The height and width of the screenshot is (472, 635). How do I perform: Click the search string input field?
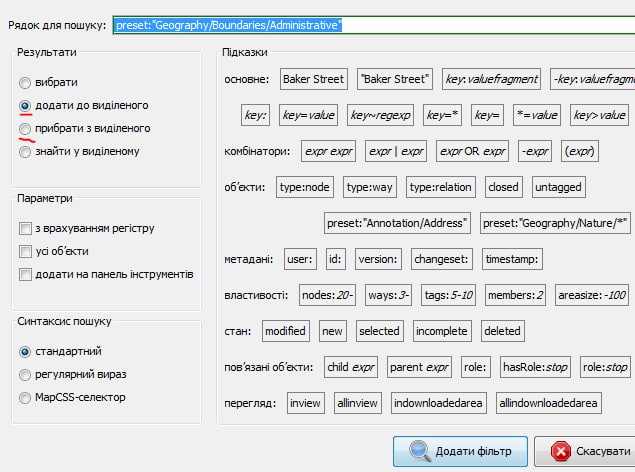(x=374, y=25)
